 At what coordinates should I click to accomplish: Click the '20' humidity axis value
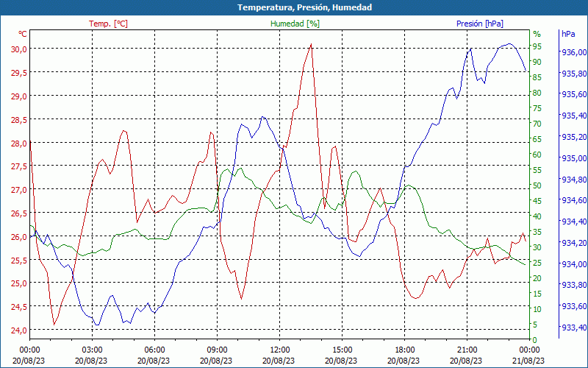point(537,278)
